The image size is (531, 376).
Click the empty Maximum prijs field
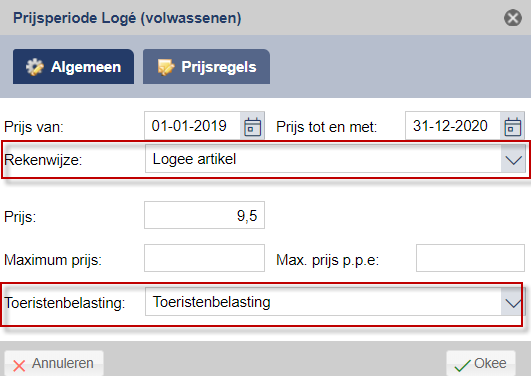[x=204, y=258]
